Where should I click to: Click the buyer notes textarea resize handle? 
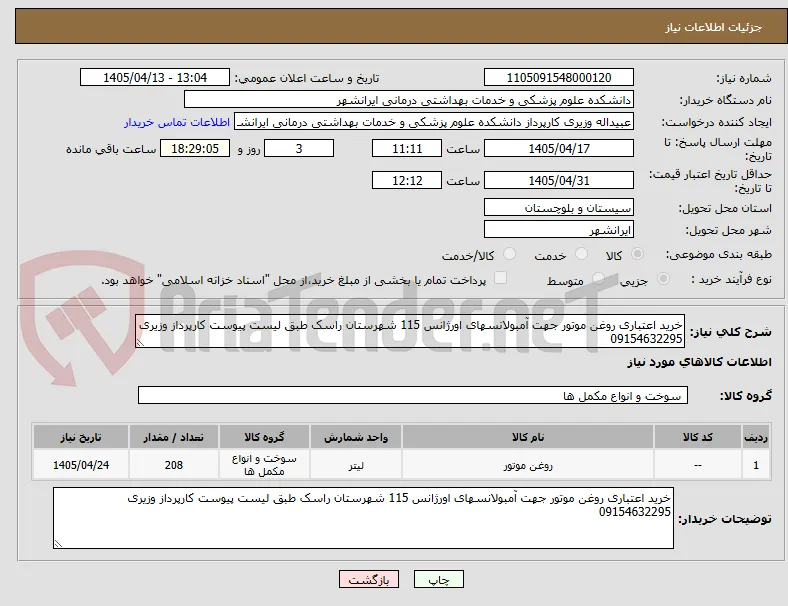point(58,543)
